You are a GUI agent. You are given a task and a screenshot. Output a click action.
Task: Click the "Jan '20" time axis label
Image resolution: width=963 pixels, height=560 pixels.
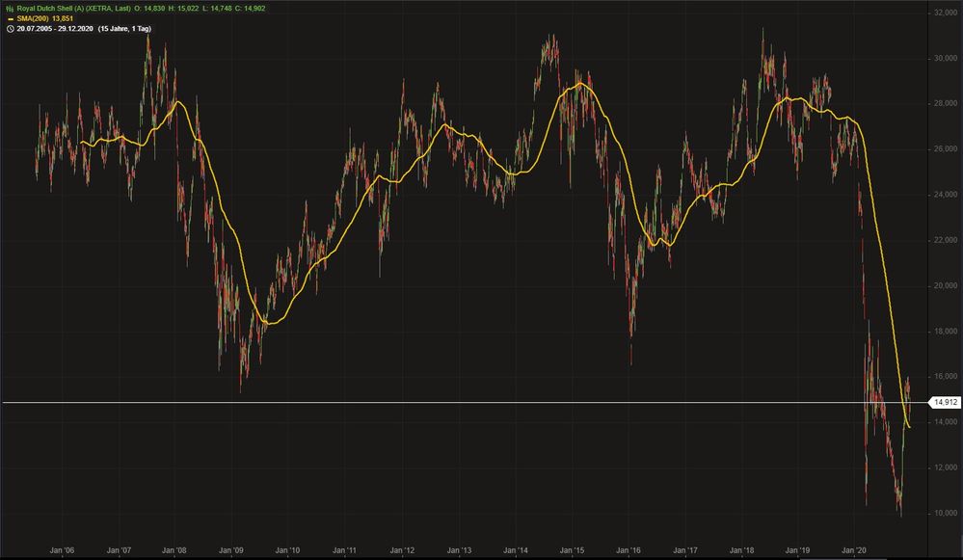854,550
